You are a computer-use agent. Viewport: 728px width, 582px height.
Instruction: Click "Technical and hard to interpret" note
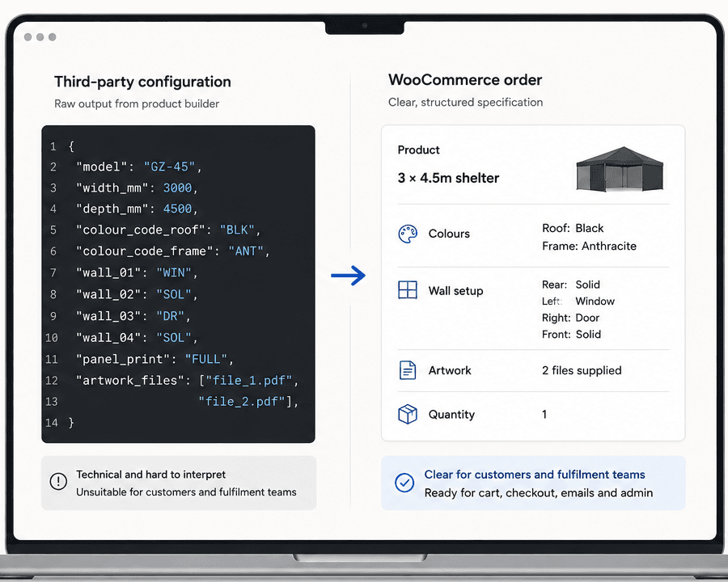[151, 474]
